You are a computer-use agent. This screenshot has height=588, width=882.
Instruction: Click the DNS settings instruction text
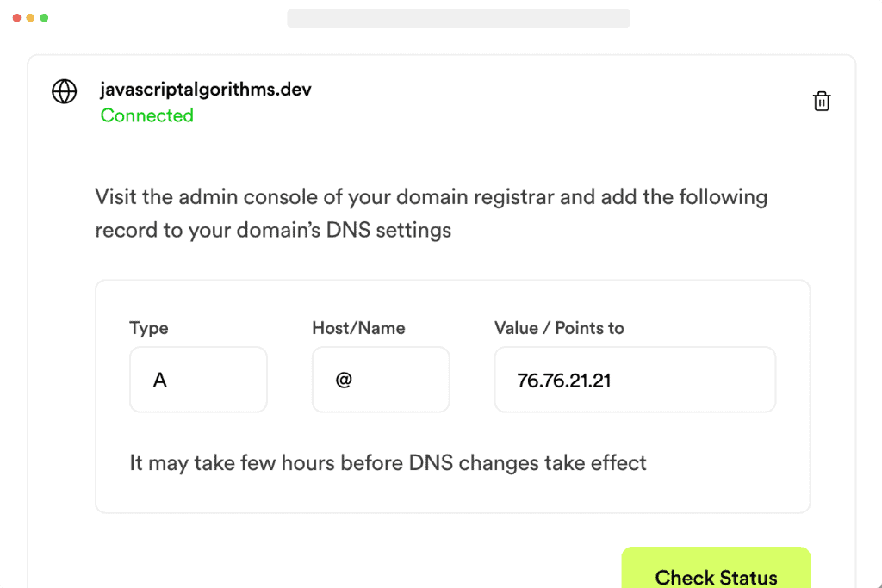tap(430, 213)
